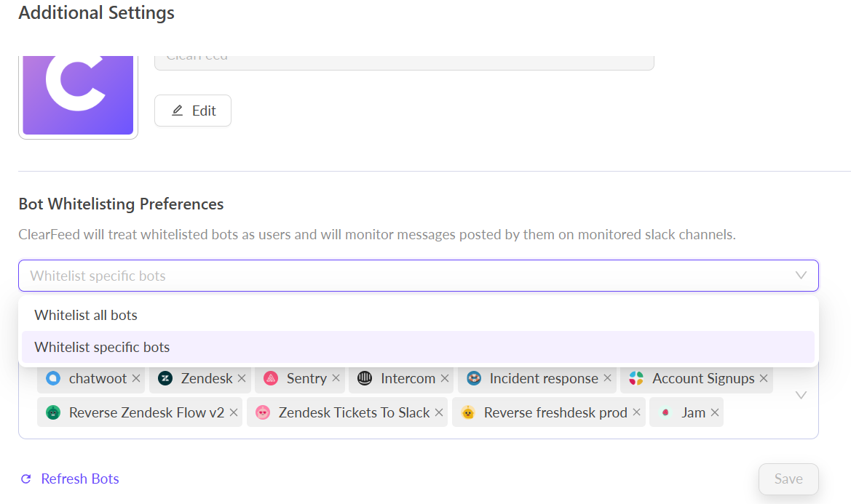Choose Whitelist specific bots option

pyautogui.click(x=102, y=347)
